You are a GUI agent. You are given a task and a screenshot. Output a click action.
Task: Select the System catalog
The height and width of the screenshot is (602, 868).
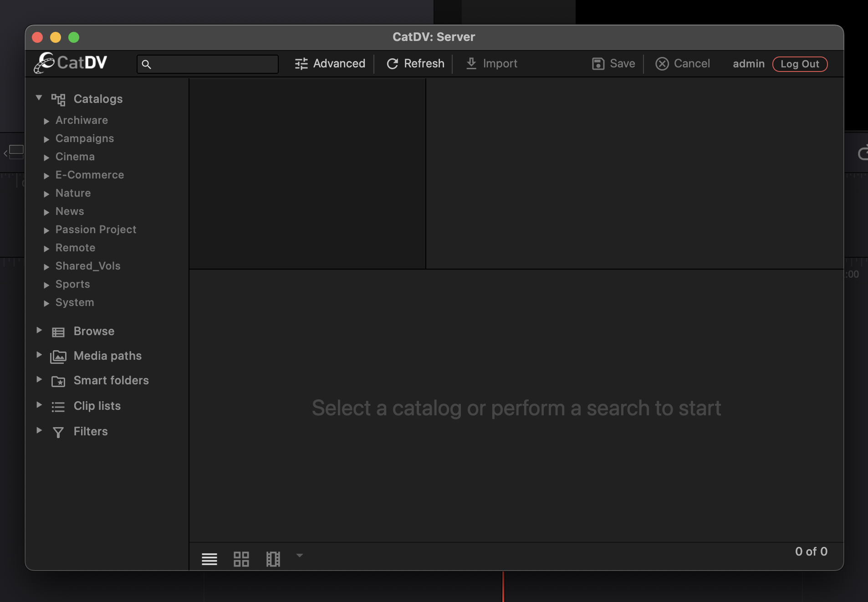(x=75, y=302)
